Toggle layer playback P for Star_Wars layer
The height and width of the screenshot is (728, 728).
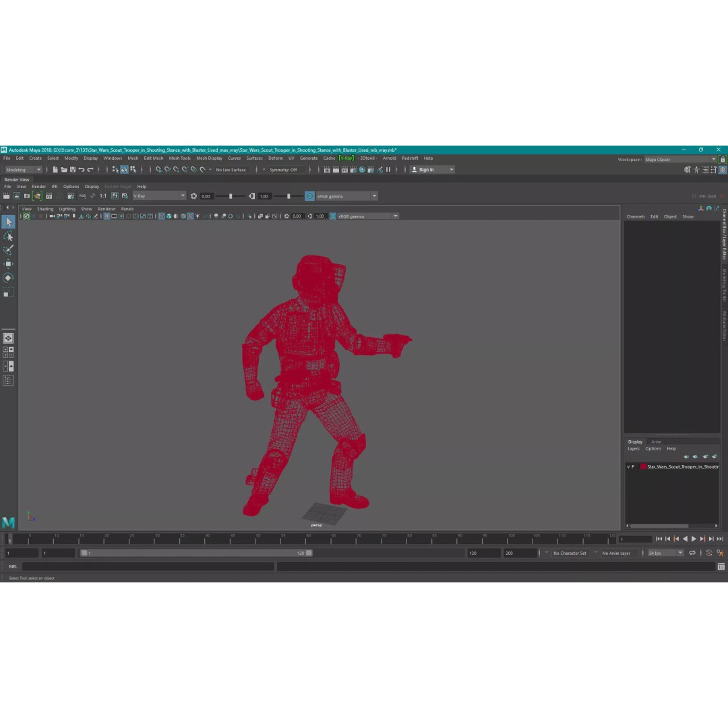[x=633, y=467]
